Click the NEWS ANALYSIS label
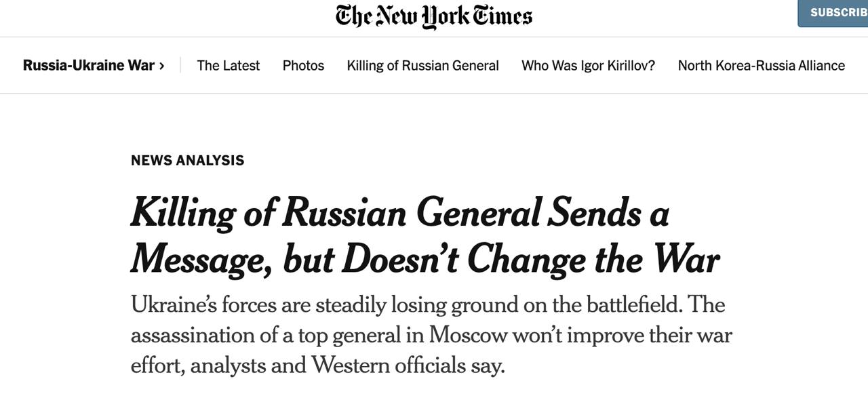868x398 pixels. point(187,161)
